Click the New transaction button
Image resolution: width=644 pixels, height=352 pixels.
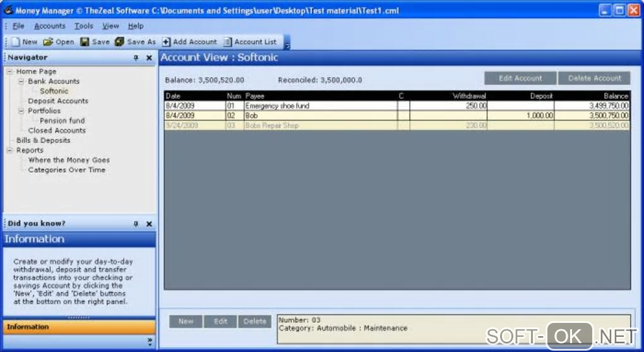(x=186, y=321)
